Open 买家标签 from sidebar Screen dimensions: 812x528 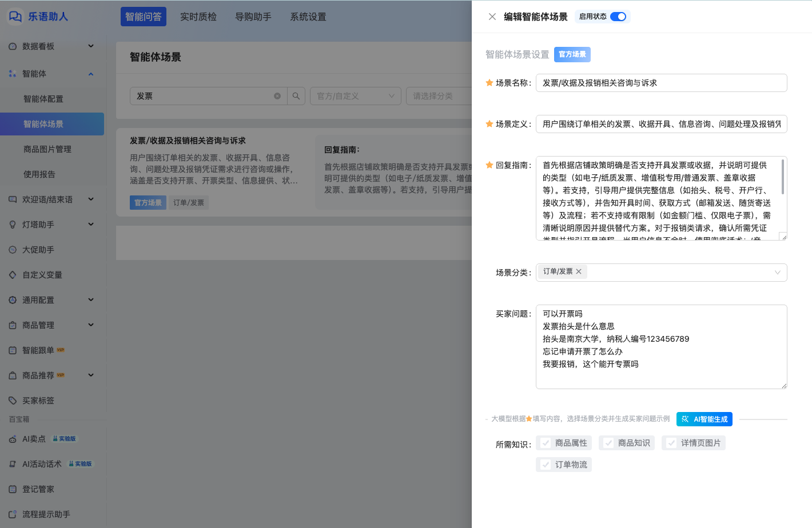(x=38, y=401)
